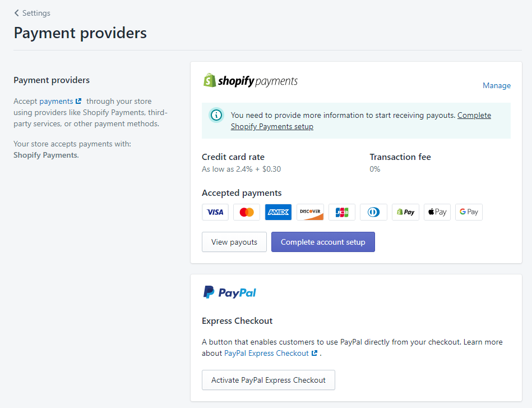Click the Visa card icon
532x408 pixels.
(x=215, y=212)
